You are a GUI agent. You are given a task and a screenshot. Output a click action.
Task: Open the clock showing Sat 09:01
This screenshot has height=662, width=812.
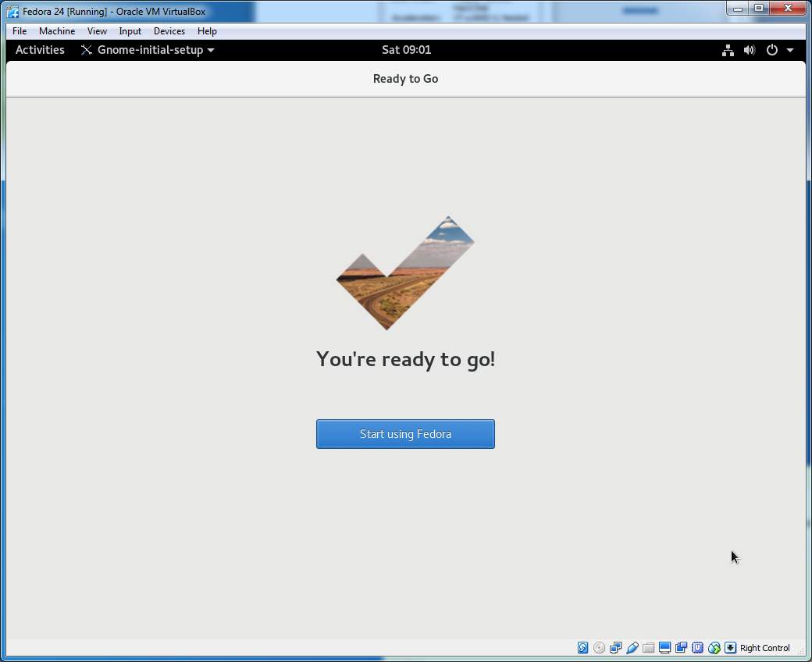point(406,50)
